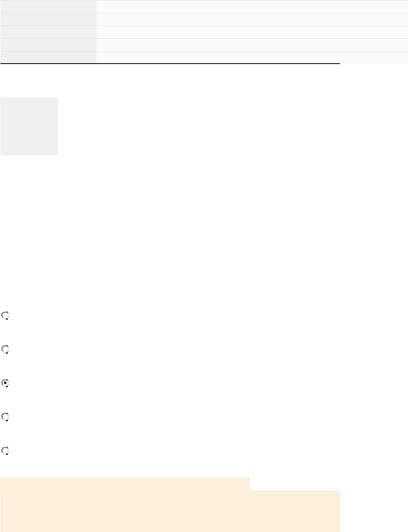Image resolution: width=408 pixels, height=532 pixels.
Task: Click the peach tab-shaped header strip
Action: click(125, 484)
